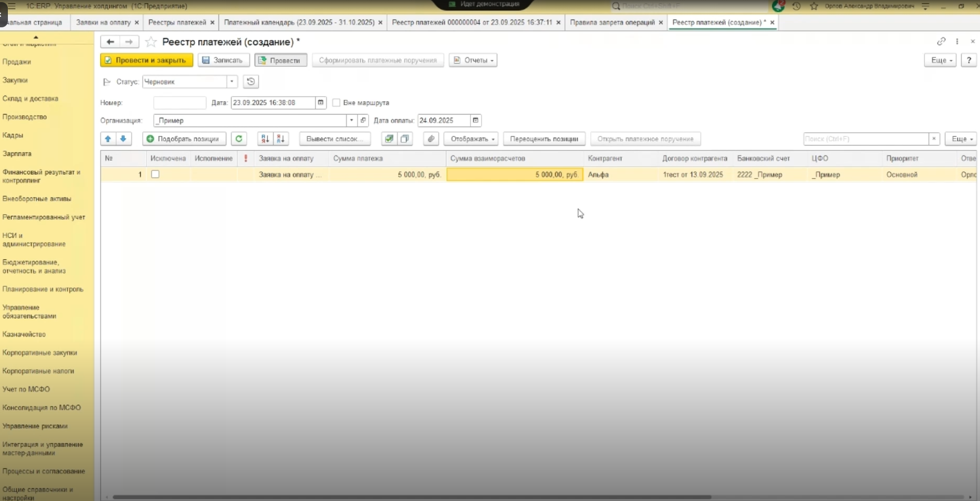Click the Провести и закрыть button
Image resolution: width=980 pixels, height=501 pixels.
pyautogui.click(x=147, y=60)
